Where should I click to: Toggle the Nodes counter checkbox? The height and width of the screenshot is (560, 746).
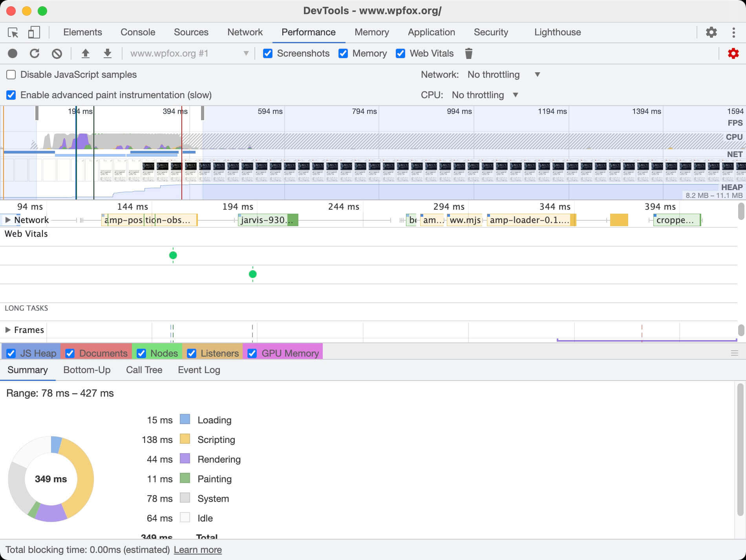(141, 353)
